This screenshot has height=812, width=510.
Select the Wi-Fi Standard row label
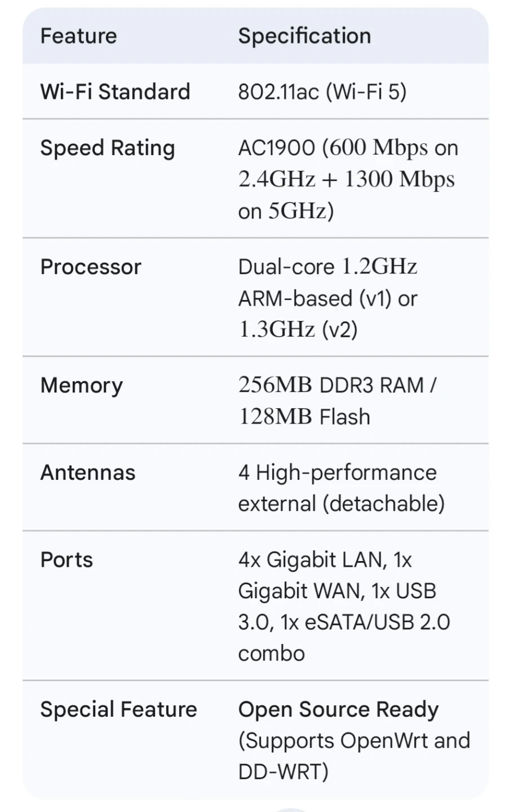coord(115,91)
